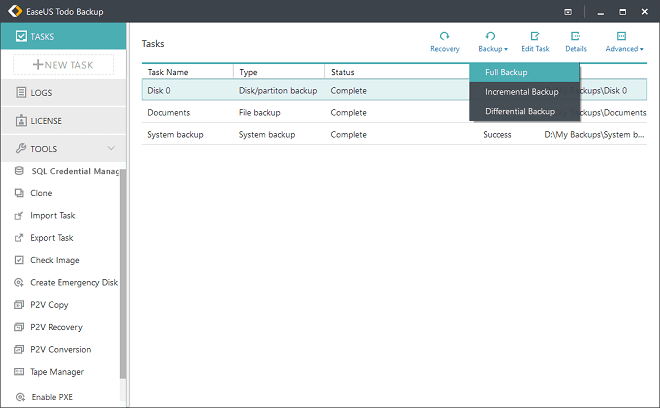Screen dimensions: 660x408
Task: Click the Tape Manager icon
Action: (x=19, y=371)
